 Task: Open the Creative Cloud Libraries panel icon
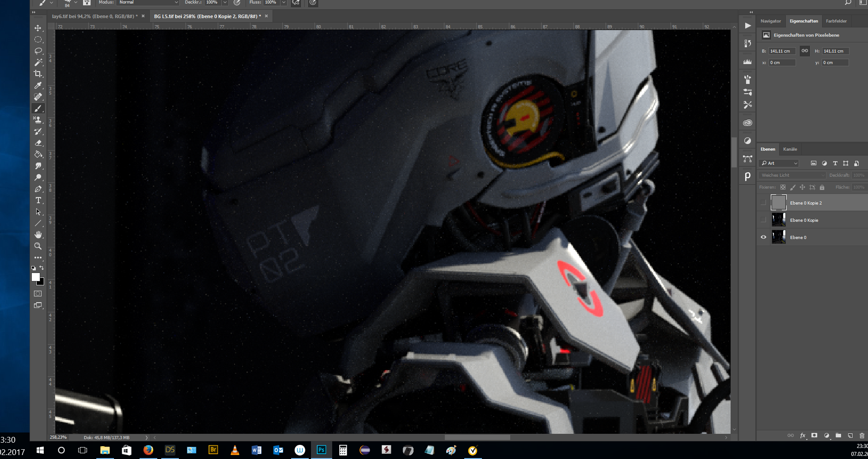coord(747,123)
